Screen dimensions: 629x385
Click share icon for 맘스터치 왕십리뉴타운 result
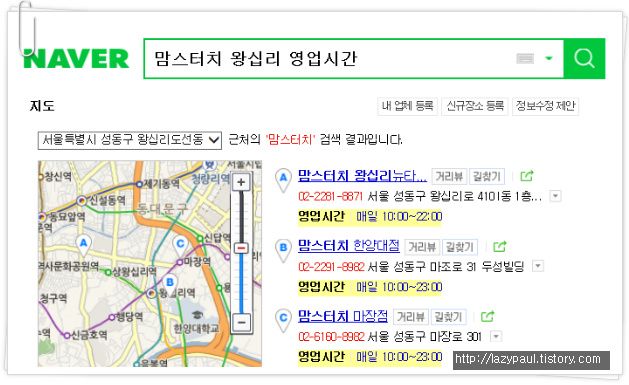(527, 176)
